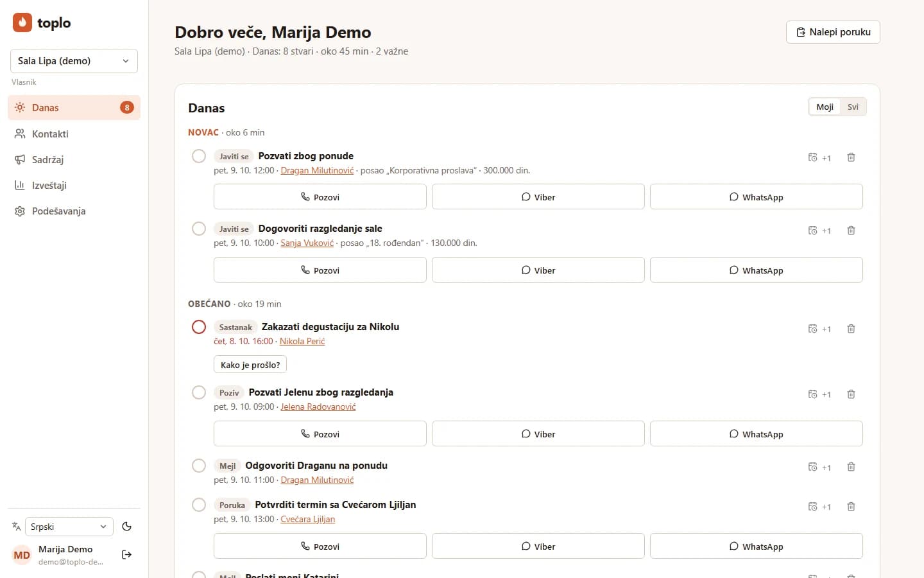Remove 'Potvrditi termin sa Cvećarom Ljiljan' with the trash icon
This screenshot has width=924, height=578.
[x=851, y=507]
